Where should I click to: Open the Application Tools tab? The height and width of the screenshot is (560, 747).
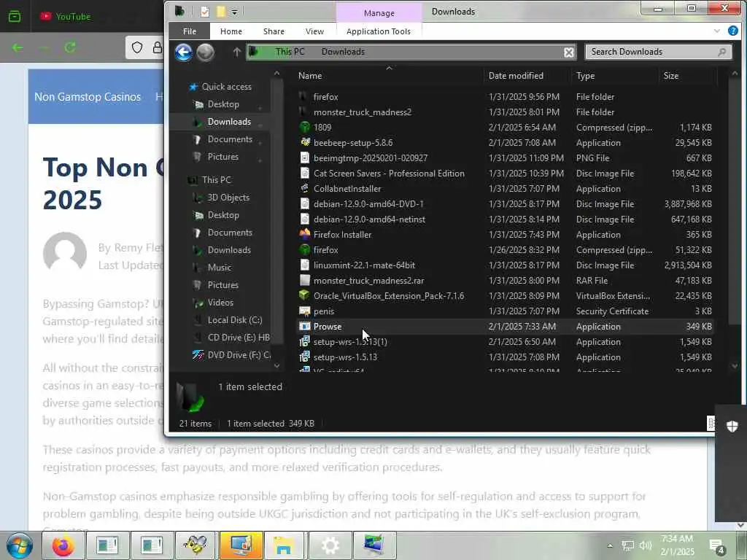379,31
